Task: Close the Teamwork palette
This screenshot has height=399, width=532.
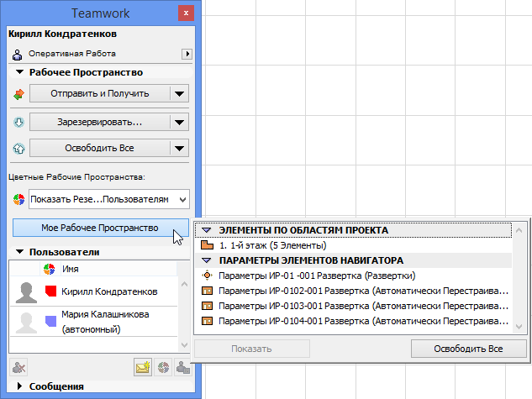Action: (186, 13)
